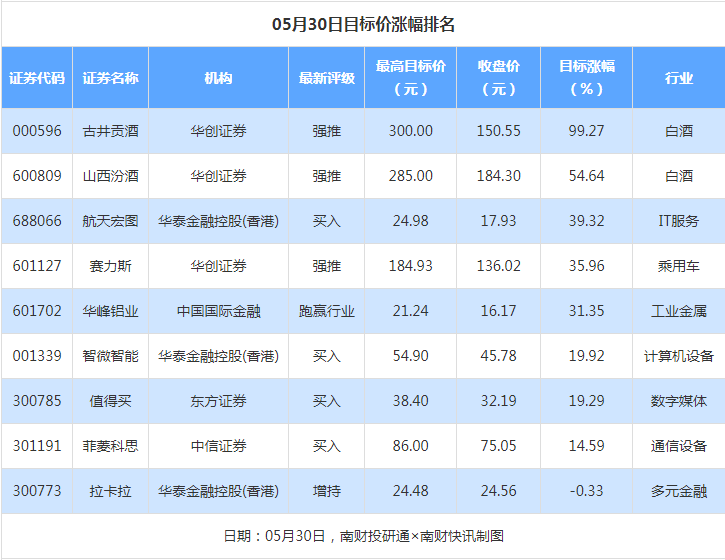Select stock name 拉卡拉
Viewport: 725px width, 560px height.
111,491
